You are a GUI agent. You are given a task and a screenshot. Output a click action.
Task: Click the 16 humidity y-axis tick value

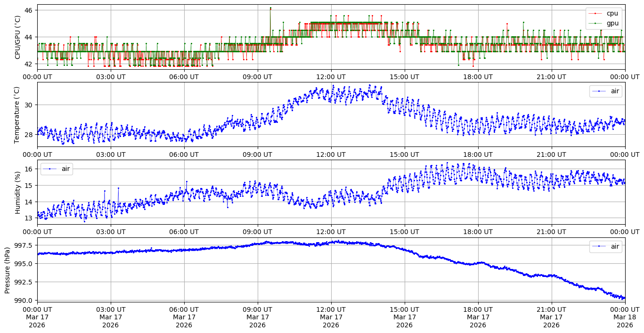click(28, 169)
